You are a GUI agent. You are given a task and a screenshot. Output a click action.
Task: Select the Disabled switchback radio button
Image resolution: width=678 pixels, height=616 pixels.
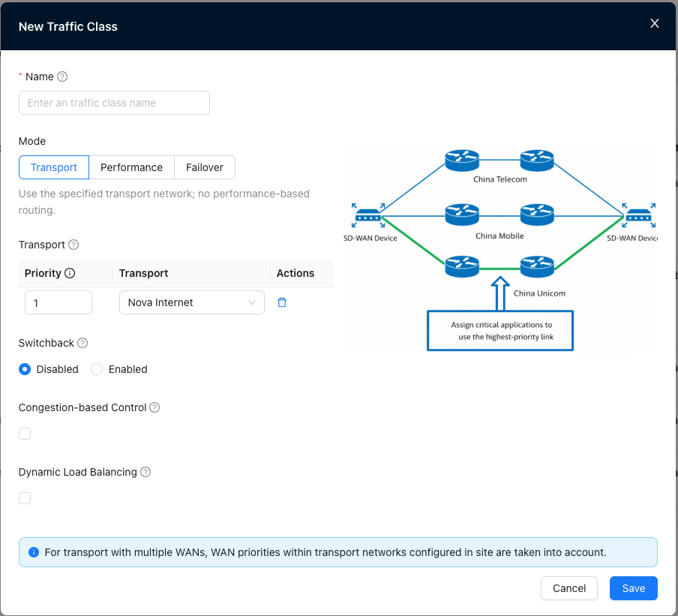[x=25, y=369]
